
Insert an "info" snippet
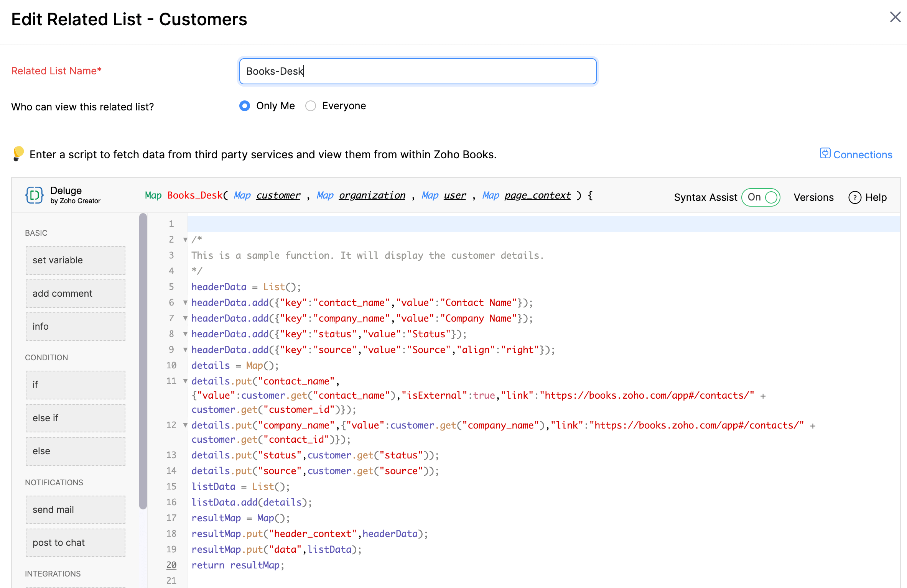(x=75, y=326)
